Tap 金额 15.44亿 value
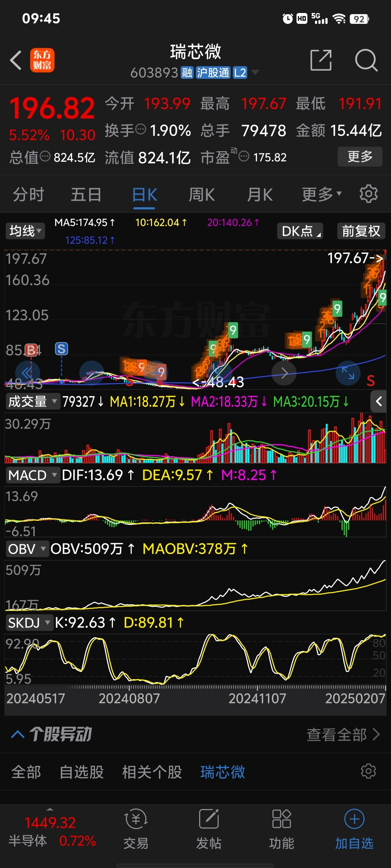The height and width of the screenshot is (868, 391). (x=356, y=130)
